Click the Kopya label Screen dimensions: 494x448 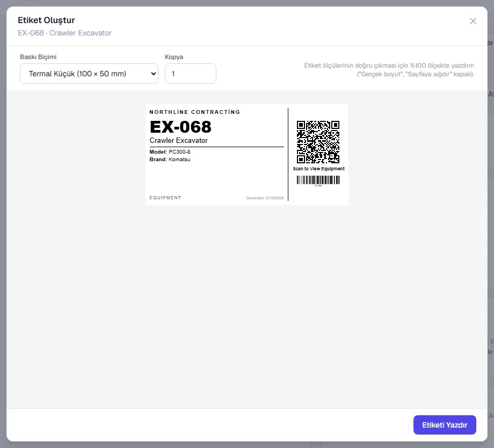coord(174,57)
